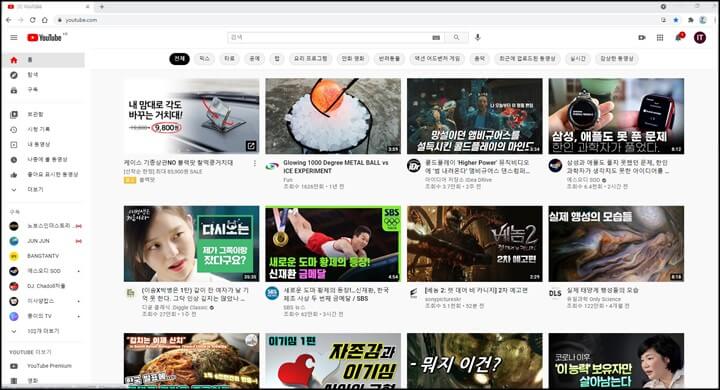Image resolution: width=720 pixels, height=390 pixels.
Task: Open the browser extensions puzzle icon
Action: (690, 20)
